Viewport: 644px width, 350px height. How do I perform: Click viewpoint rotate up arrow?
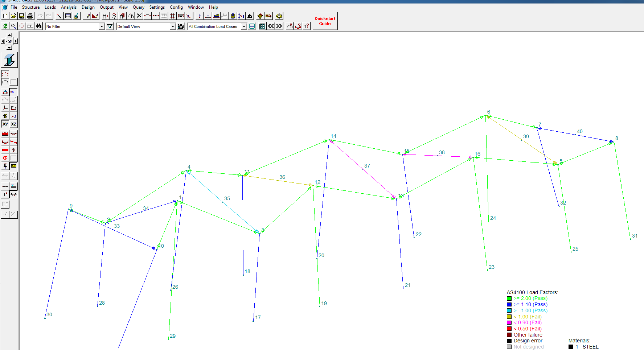[9, 35]
